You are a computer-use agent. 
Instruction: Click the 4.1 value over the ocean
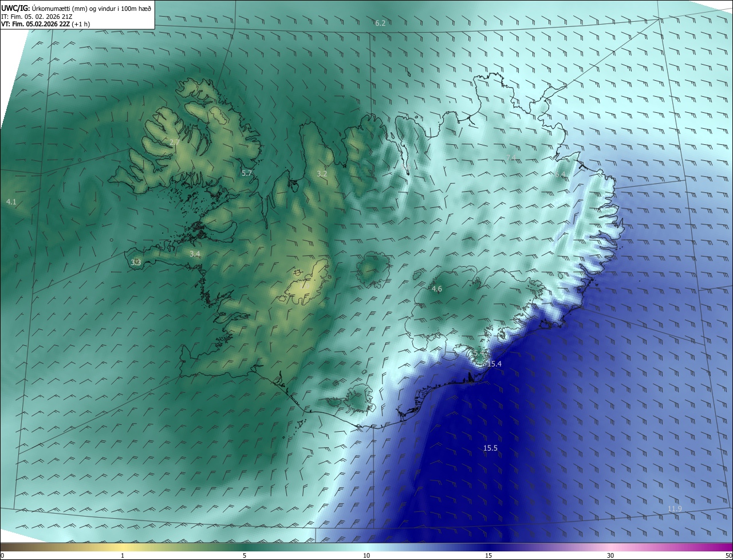pyautogui.click(x=11, y=202)
